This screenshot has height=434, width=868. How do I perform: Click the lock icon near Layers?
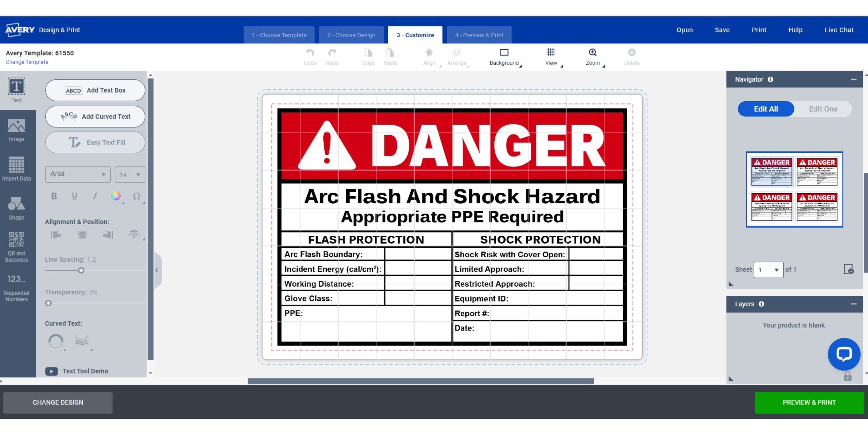point(847,376)
